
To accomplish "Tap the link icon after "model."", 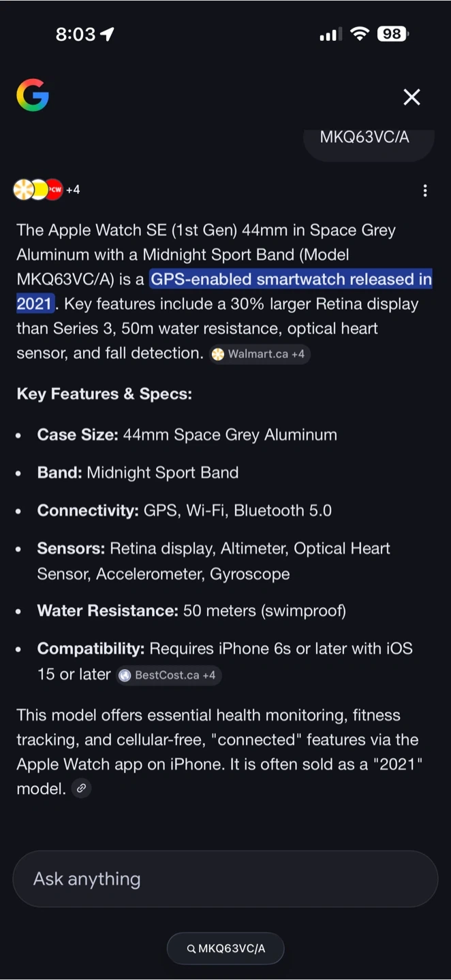I will coord(81,789).
